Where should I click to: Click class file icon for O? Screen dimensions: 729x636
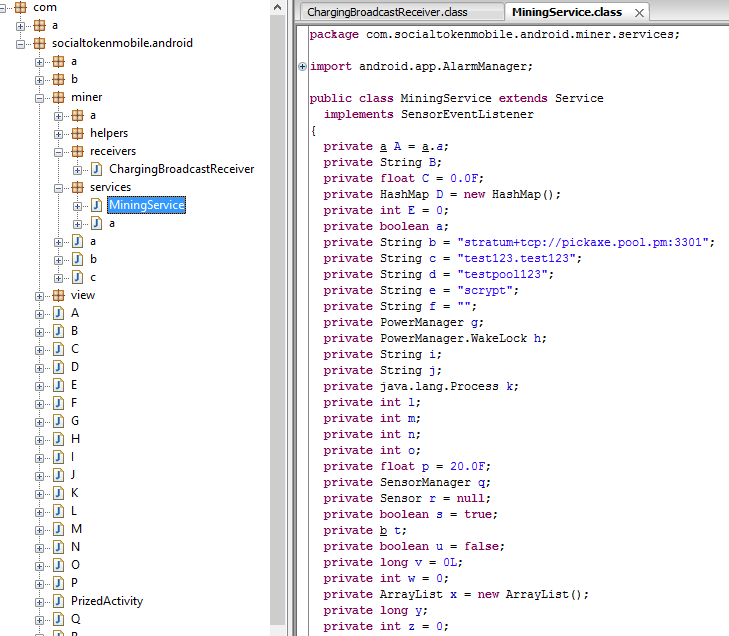(x=59, y=565)
